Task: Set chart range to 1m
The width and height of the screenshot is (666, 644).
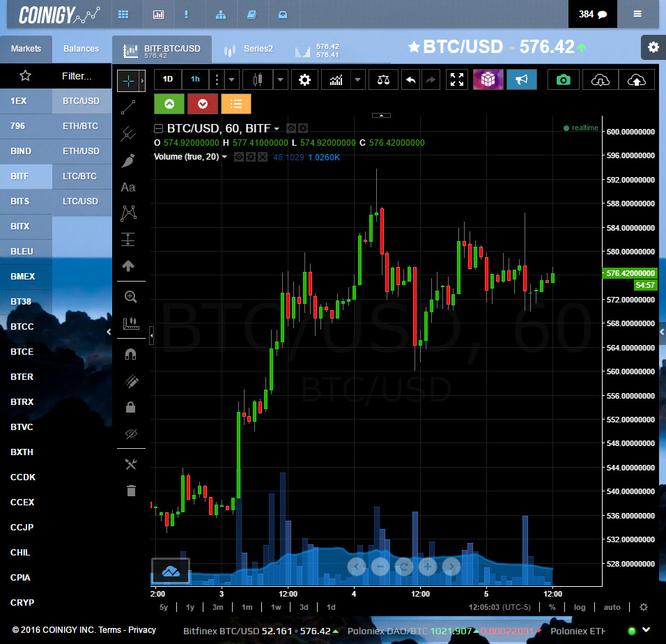Action: click(247, 607)
